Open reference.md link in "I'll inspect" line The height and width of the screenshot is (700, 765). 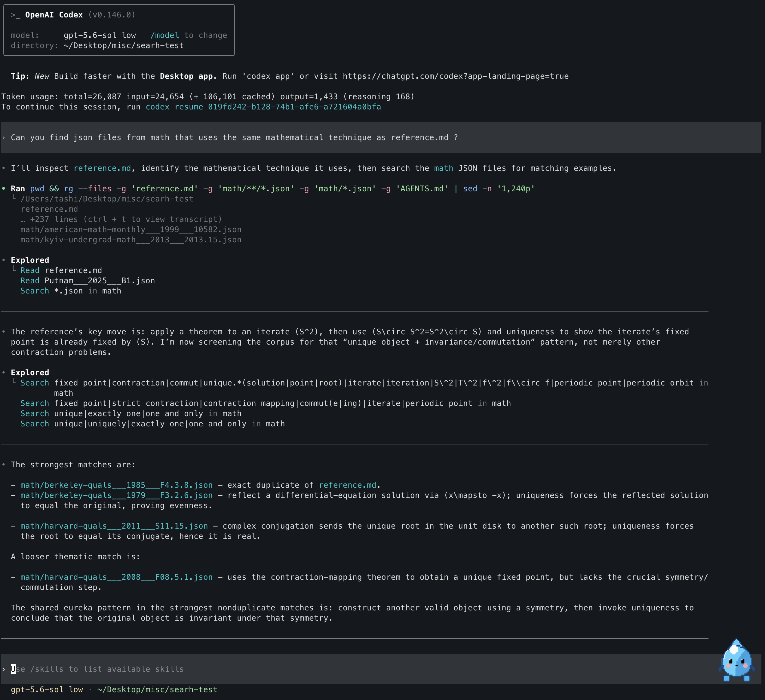coord(102,168)
